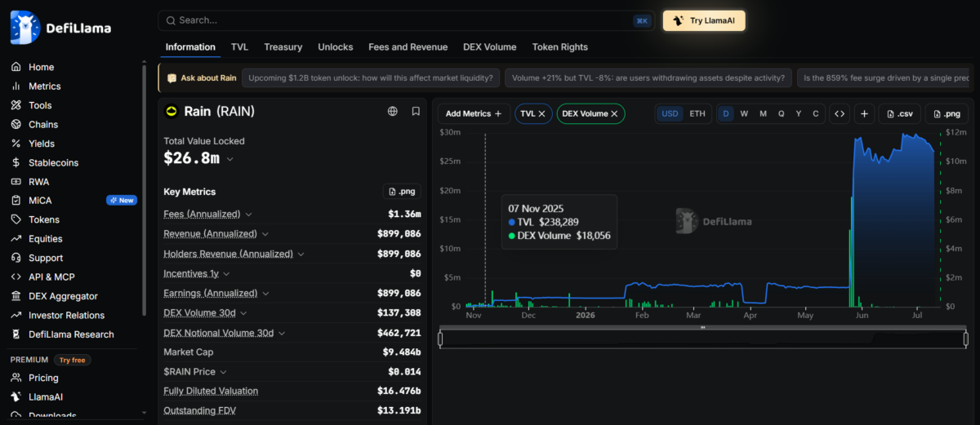Click the left handle of chart range slider
Viewport: 980px width, 425px height.
440,339
